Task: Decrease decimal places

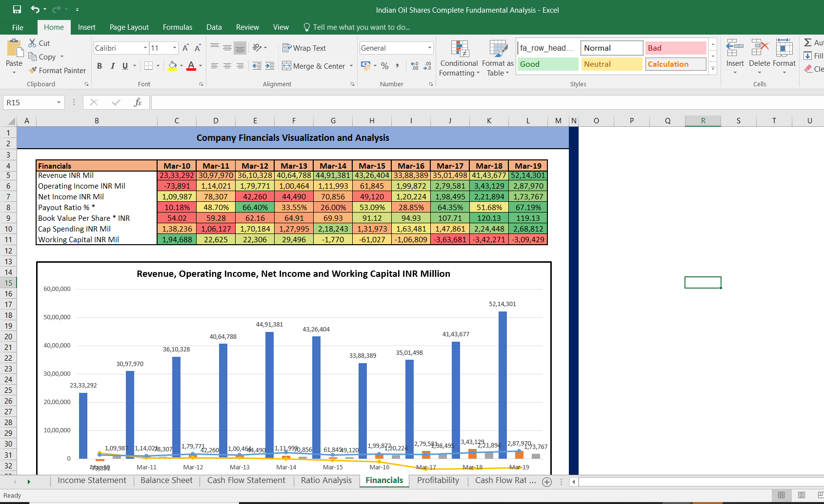Action: click(x=427, y=65)
